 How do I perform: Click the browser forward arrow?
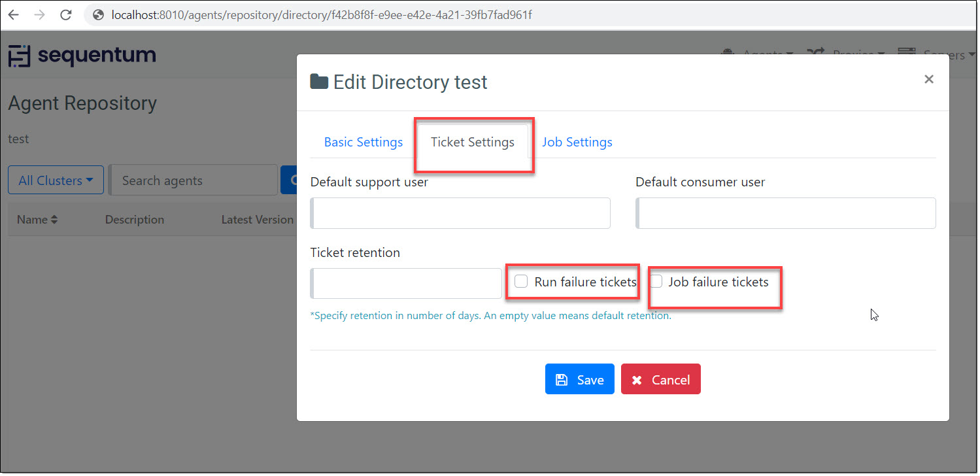(x=40, y=14)
